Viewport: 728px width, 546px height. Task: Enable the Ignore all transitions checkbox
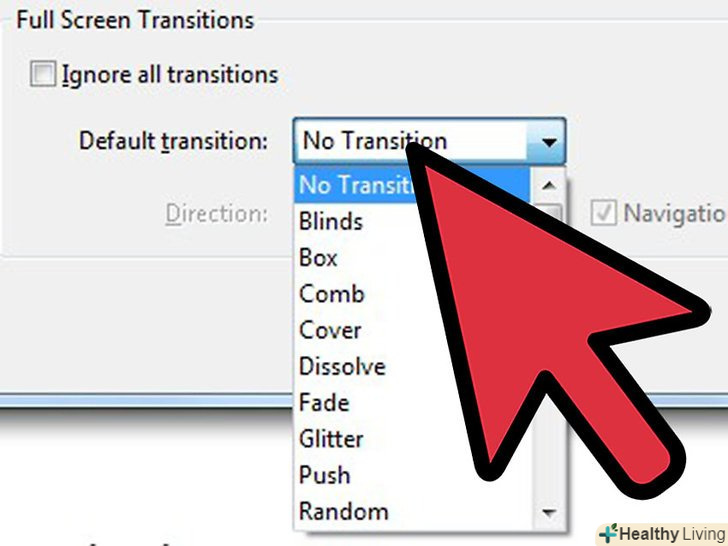pos(43,73)
